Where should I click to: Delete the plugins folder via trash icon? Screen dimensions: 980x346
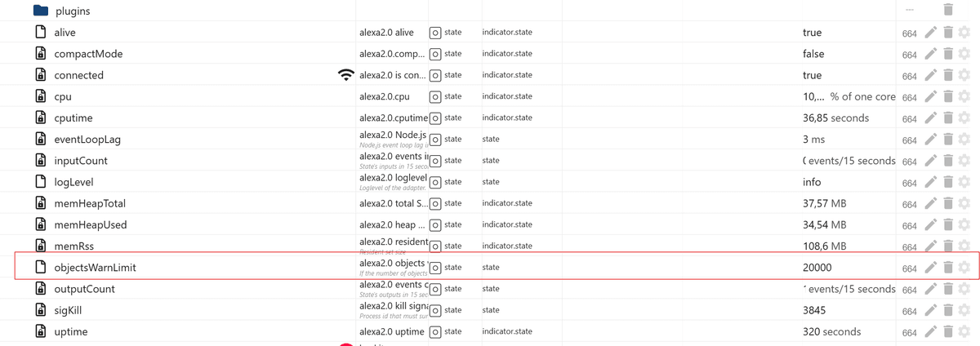[x=947, y=10]
